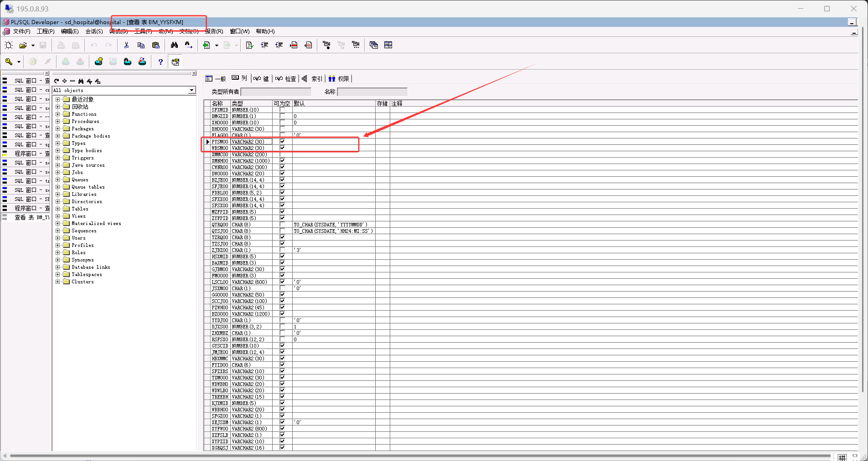The height and width of the screenshot is (461, 868).
Task: Close the window list panel
Action: tap(46, 73)
